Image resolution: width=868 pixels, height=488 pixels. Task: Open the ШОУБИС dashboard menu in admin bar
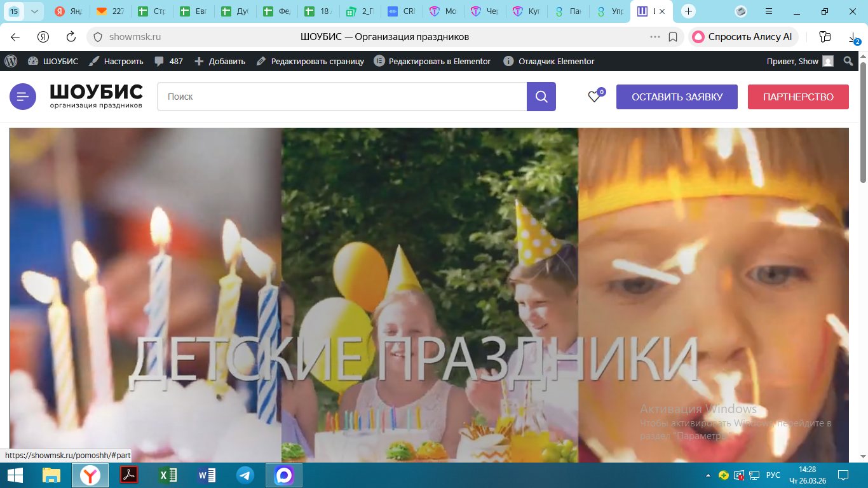53,61
